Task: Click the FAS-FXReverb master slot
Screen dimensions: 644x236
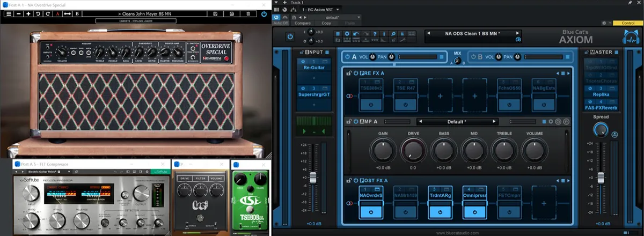Action: pyautogui.click(x=601, y=107)
